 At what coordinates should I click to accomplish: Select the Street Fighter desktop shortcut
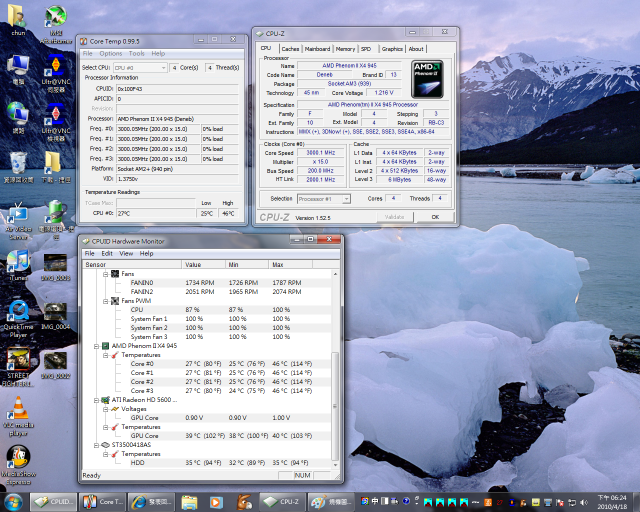[18, 367]
